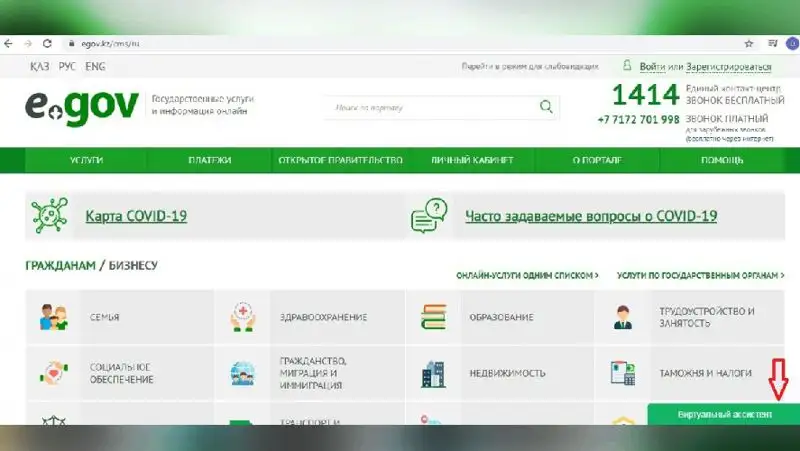This screenshot has width=800, height=451.
Task: Open the ОБРАЗОВАНИЕ category
Action: [x=502, y=317]
